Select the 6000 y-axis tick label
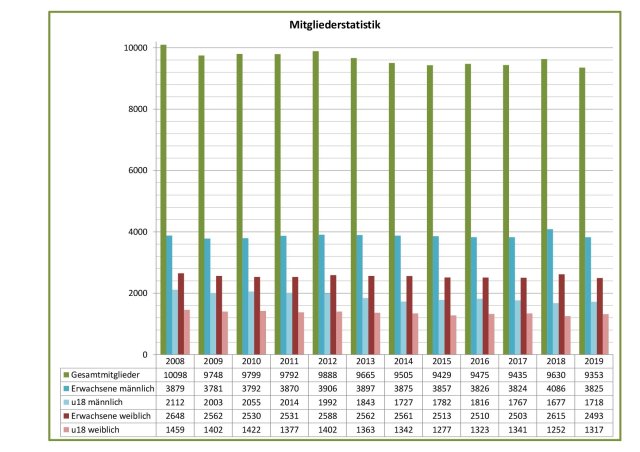 (x=139, y=171)
